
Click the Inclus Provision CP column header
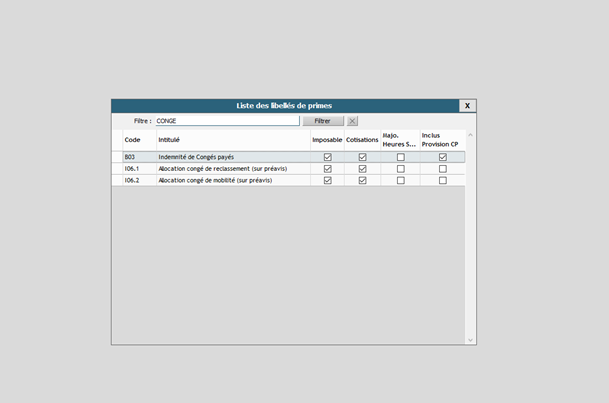coord(442,140)
